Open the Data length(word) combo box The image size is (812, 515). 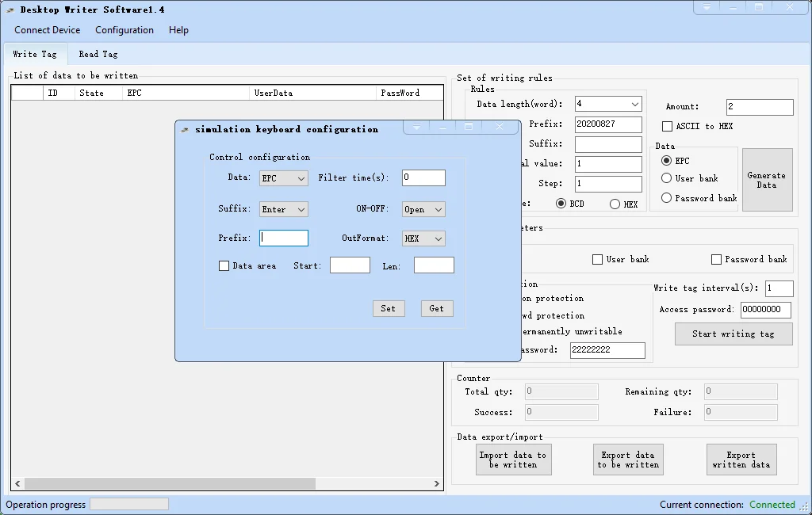pyautogui.click(x=608, y=104)
